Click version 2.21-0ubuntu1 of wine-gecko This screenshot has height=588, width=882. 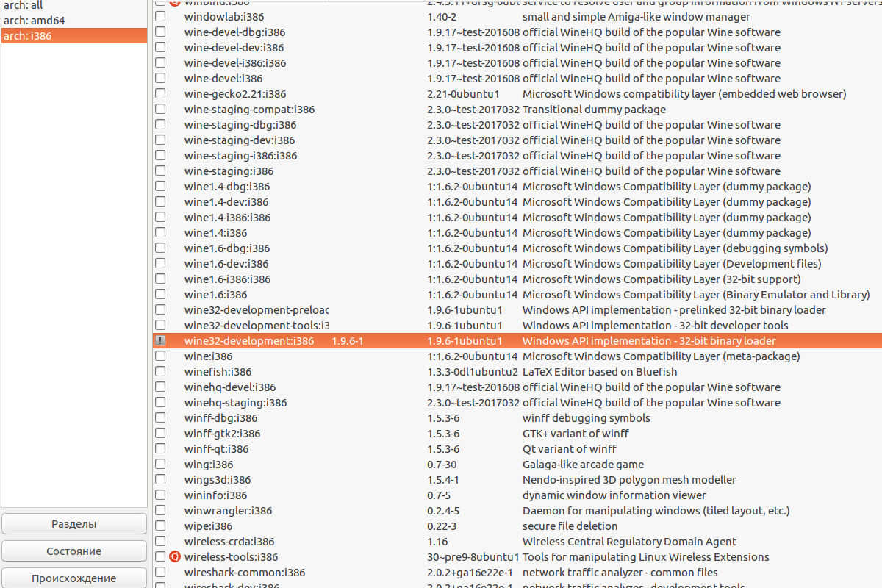pyautogui.click(x=463, y=93)
